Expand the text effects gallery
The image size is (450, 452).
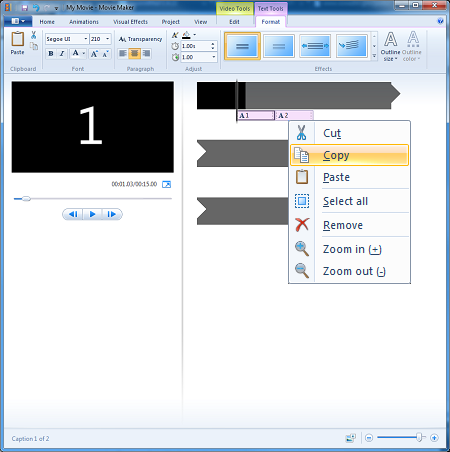[374, 56]
